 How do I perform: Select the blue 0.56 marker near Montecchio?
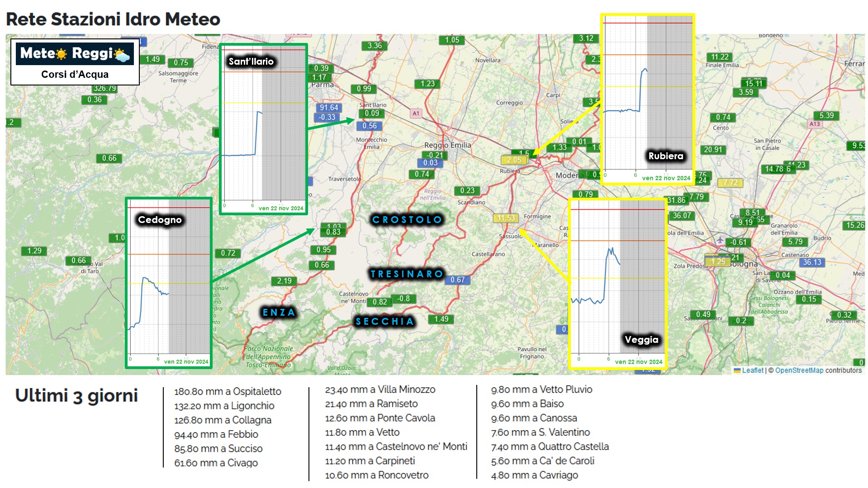pos(369,126)
